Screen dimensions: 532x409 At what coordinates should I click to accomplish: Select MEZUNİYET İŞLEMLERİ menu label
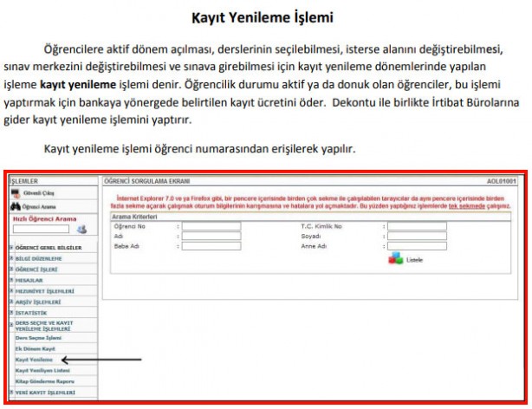[45, 291]
